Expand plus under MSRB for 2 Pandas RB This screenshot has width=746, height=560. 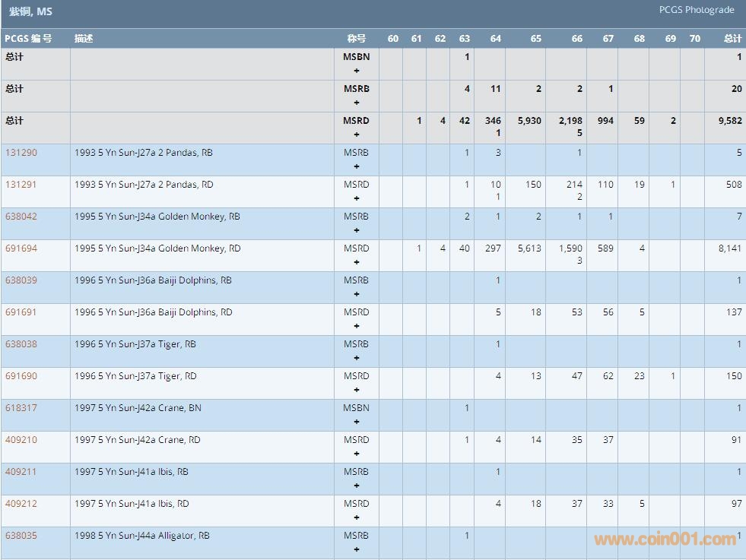(356, 166)
